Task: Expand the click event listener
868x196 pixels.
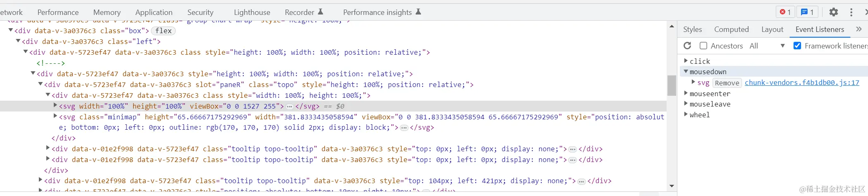Action: [x=686, y=61]
